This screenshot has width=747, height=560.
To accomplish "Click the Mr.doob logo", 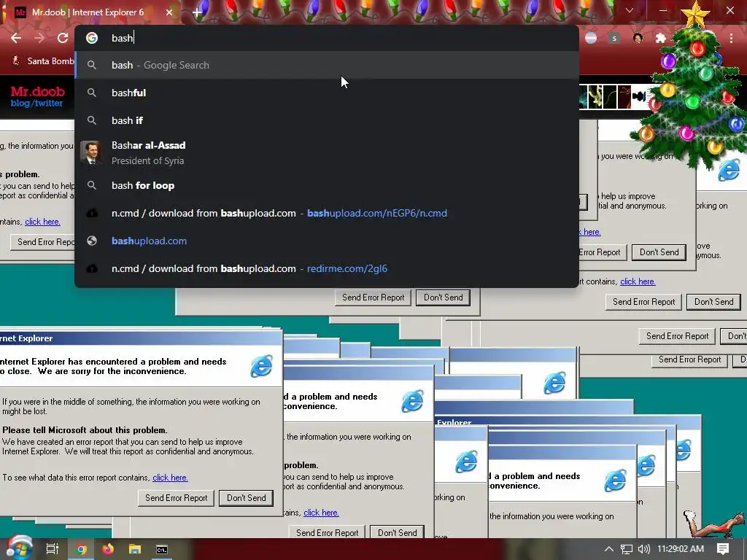I will click(37, 91).
